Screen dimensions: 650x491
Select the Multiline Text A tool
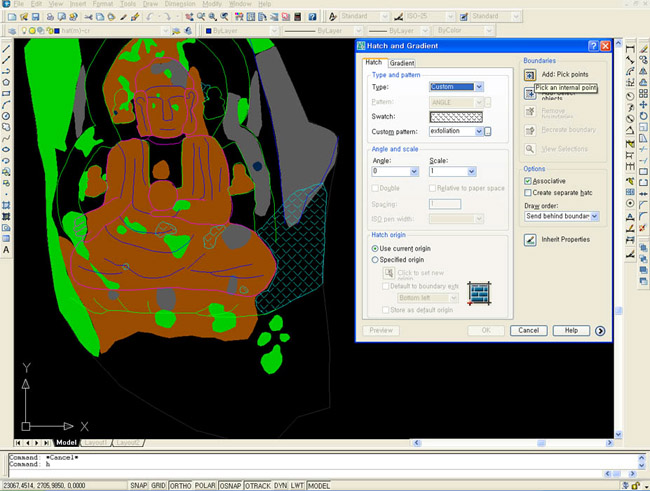6,250
